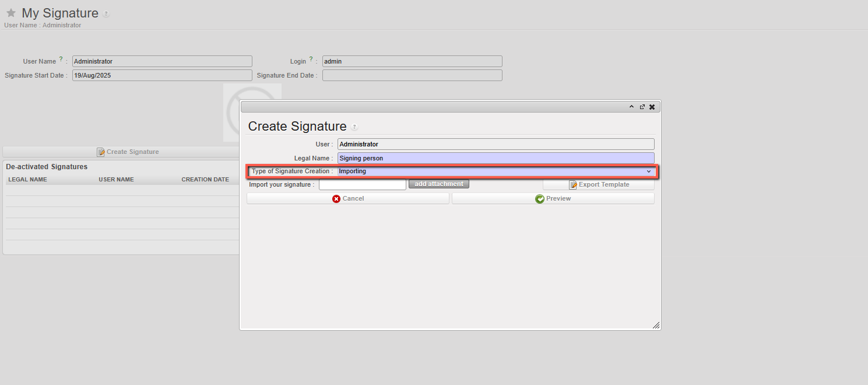Click the Preview button
This screenshot has width=868, height=385.
tap(553, 198)
